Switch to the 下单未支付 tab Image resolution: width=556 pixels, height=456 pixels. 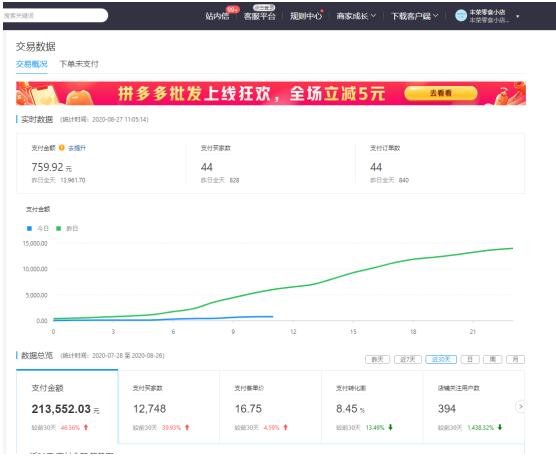point(79,64)
